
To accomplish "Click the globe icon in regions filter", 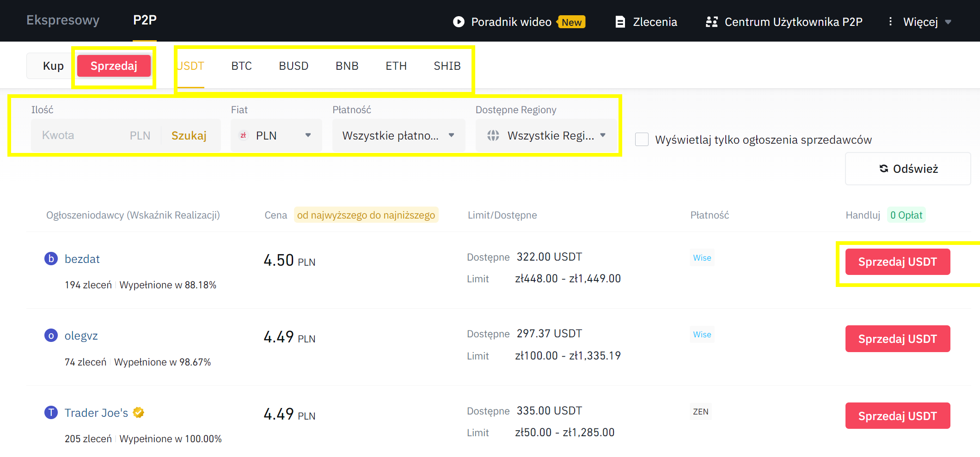I will click(x=493, y=135).
